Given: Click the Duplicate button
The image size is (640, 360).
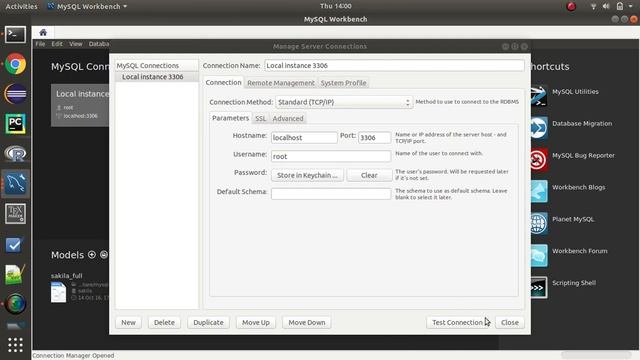Looking at the screenshot, I should (x=208, y=322).
